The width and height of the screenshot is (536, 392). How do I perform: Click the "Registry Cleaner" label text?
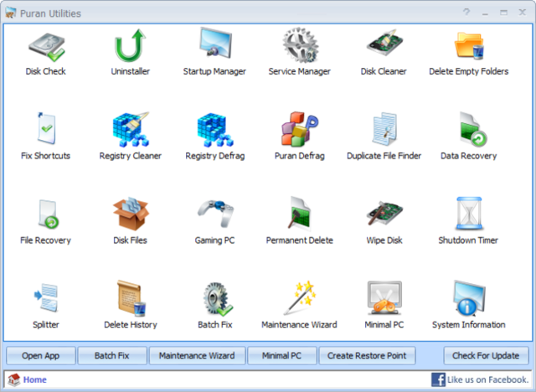click(131, 156)
